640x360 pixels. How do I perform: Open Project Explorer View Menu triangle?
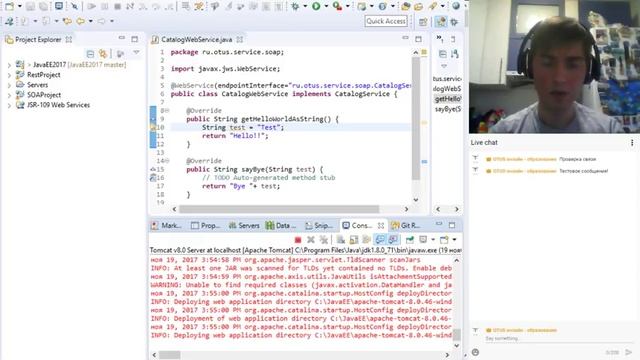[x=136, y=53]
